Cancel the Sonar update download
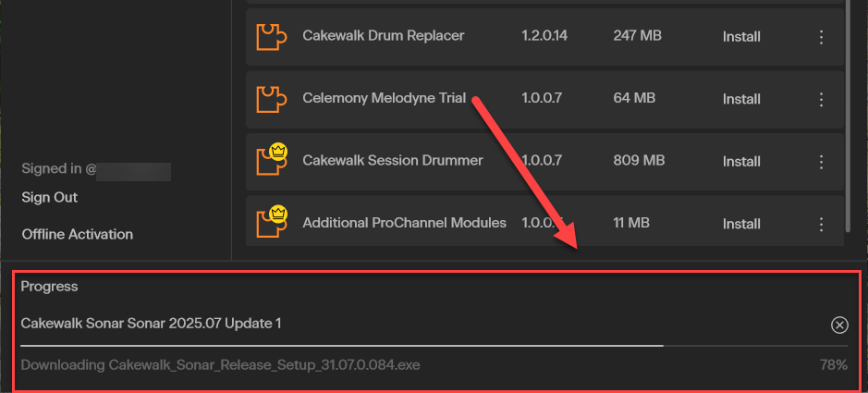Screen dimensions: 868x393 [839, 325]
